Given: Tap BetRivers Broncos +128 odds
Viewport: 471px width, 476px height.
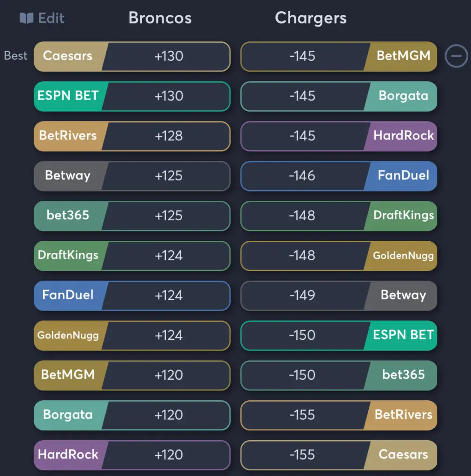Looking at the screenshot, I should [x=132, y=136].
